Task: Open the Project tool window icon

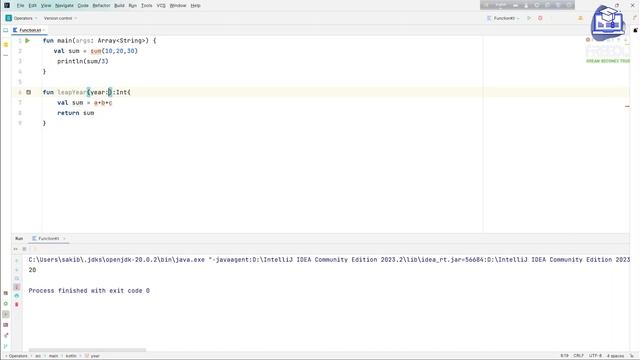Action: (6, 30)
